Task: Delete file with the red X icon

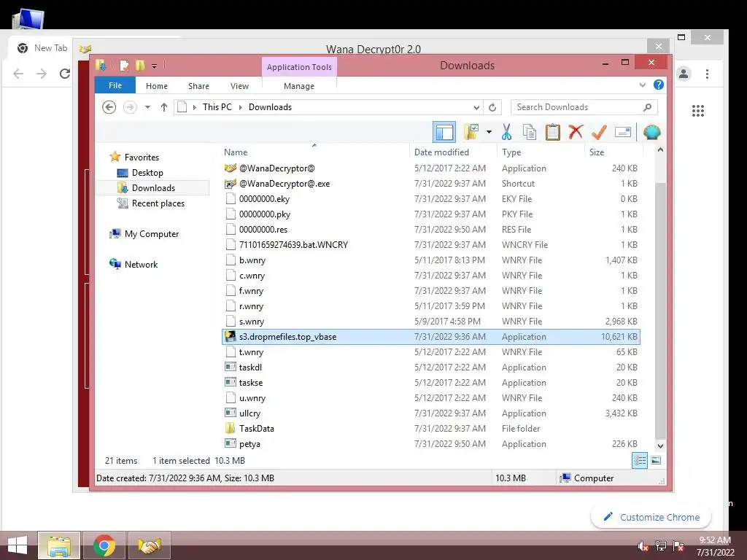Action: tap(576, 131)
